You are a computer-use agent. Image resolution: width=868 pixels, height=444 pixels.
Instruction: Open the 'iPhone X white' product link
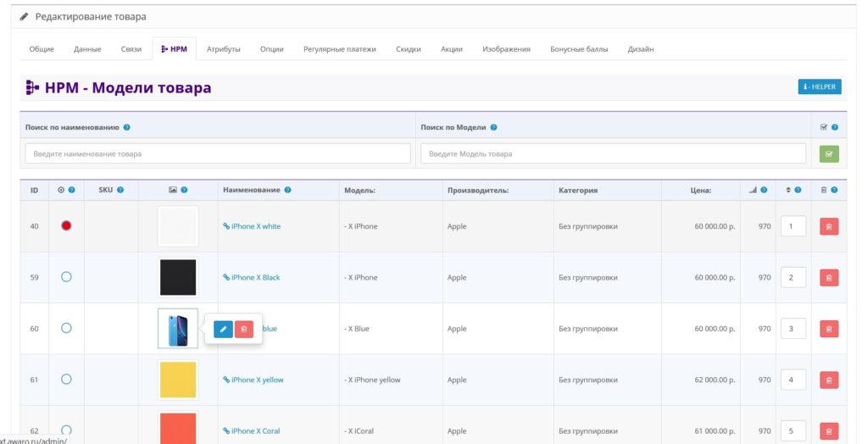tap(252, 226)
